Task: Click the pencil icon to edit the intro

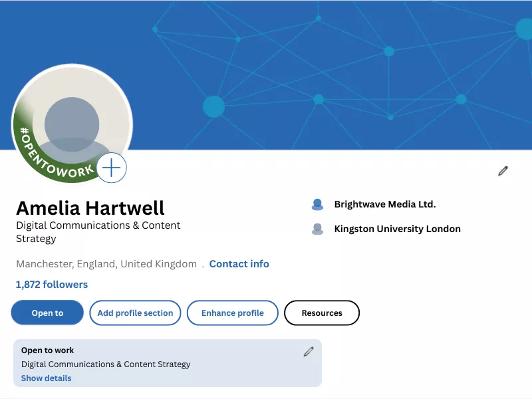Action: (x=503, y=171)
